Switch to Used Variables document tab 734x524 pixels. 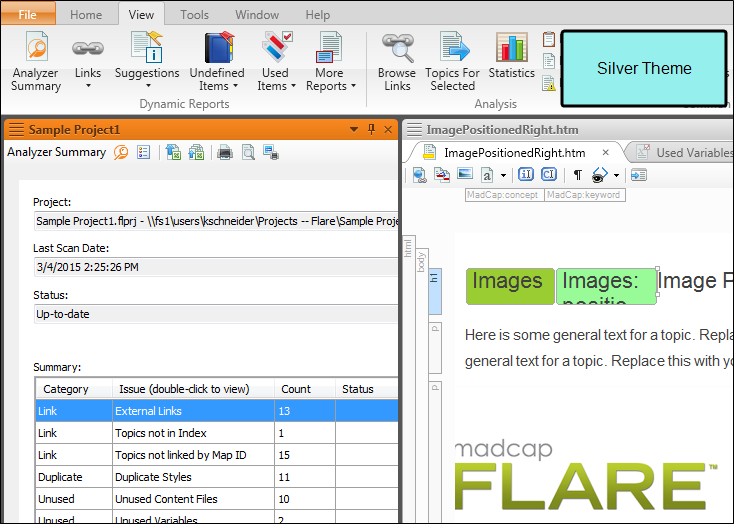[683, 153]
